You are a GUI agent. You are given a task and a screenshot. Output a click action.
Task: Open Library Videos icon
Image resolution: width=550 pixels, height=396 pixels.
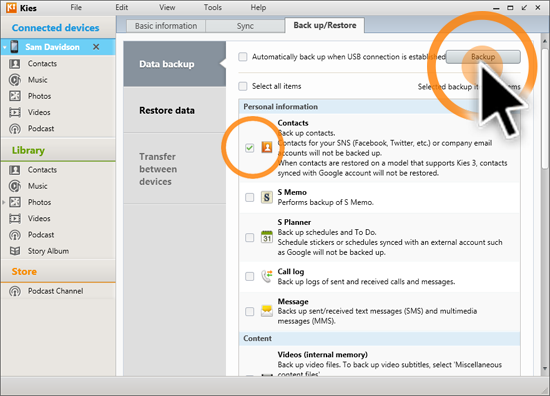click(15, 219)
